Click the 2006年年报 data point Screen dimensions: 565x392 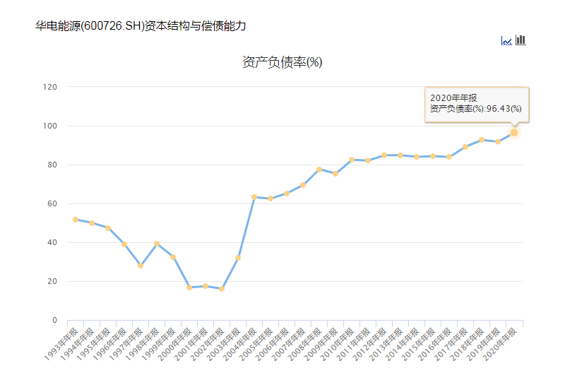[287, 193]
